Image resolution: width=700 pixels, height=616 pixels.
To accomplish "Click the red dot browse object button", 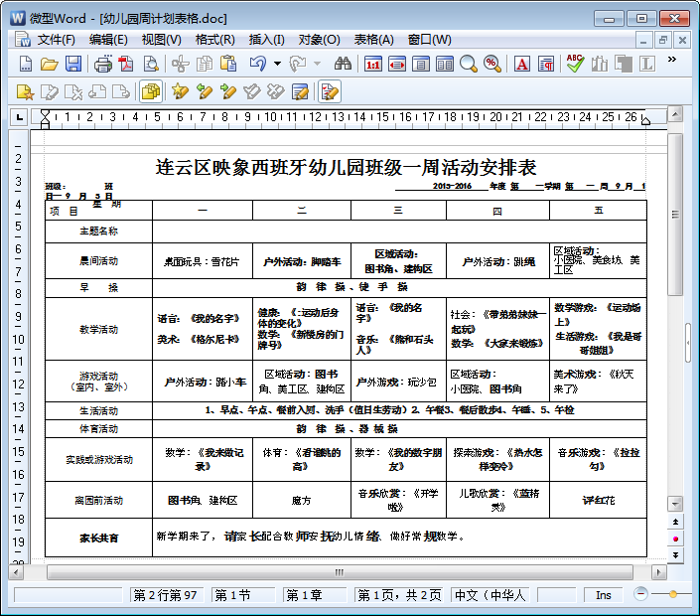I will point(675,539).
